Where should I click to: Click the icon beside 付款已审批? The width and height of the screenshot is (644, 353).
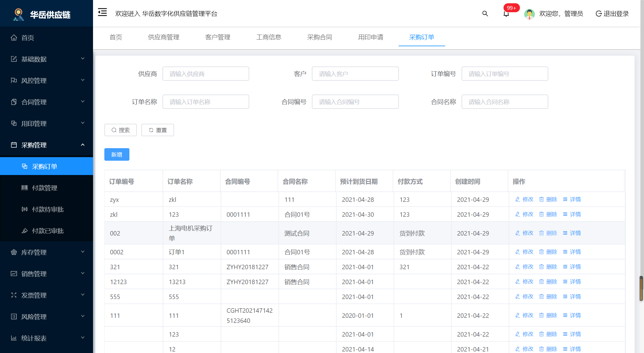click(24, 231)
